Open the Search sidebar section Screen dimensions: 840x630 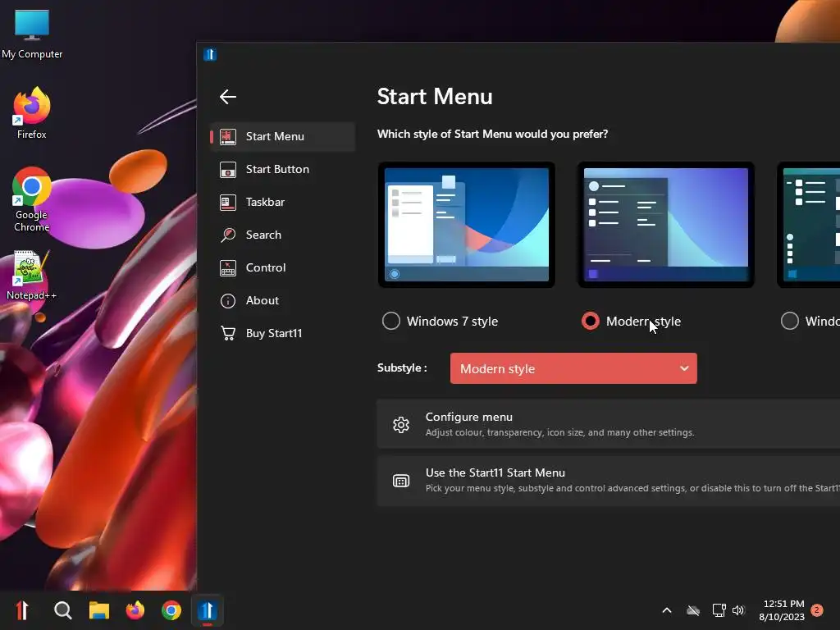pos(283,235)
